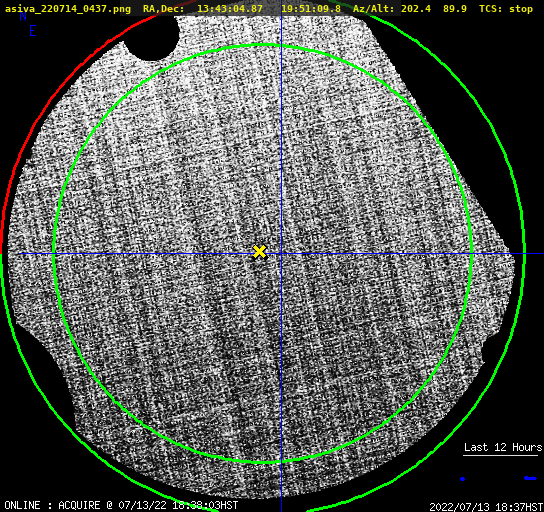
Task: Select the RA value 13:43:04.87
Action: coord(230,9)
